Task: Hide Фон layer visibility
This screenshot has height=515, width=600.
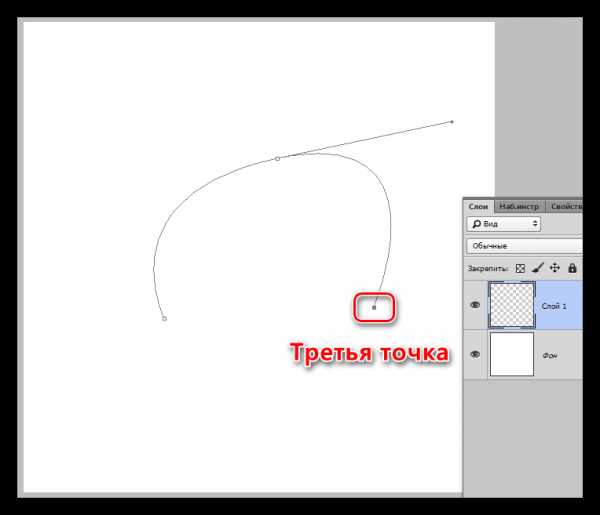Action: tap(475, 354)
